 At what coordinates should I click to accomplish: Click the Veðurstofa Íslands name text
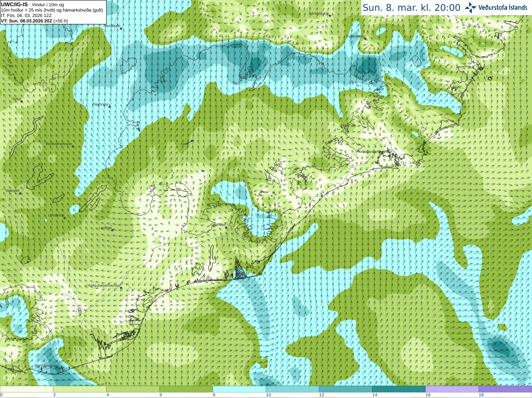pyautogui.click(x=503, y=7)
